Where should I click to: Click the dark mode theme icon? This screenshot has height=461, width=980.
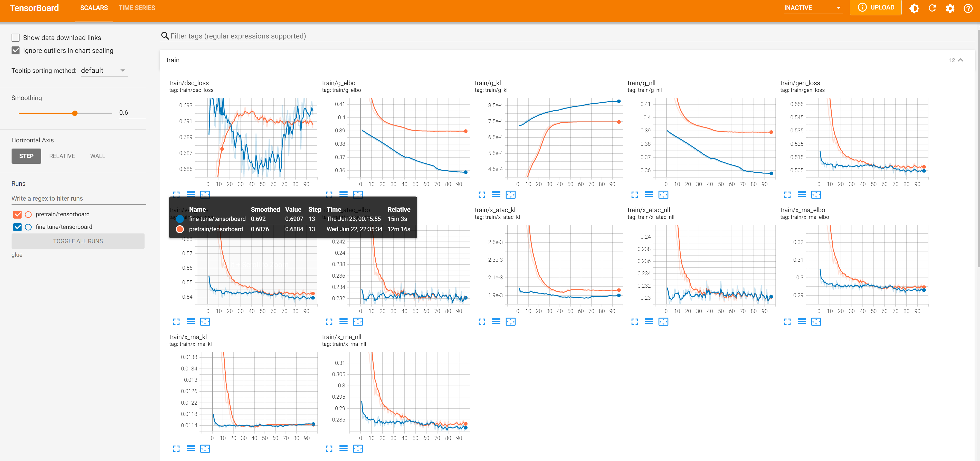pos(914,8)
